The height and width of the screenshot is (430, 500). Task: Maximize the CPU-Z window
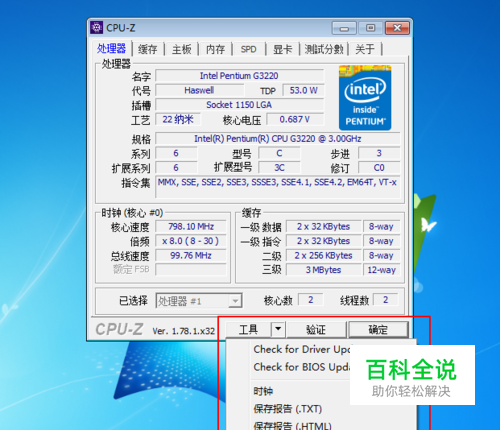pyautogui.click(x=370, y=28)
